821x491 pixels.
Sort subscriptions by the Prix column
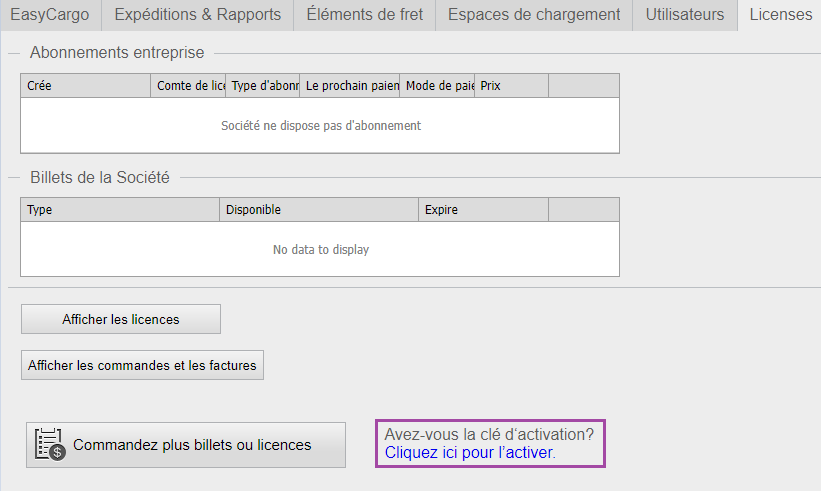511,86
